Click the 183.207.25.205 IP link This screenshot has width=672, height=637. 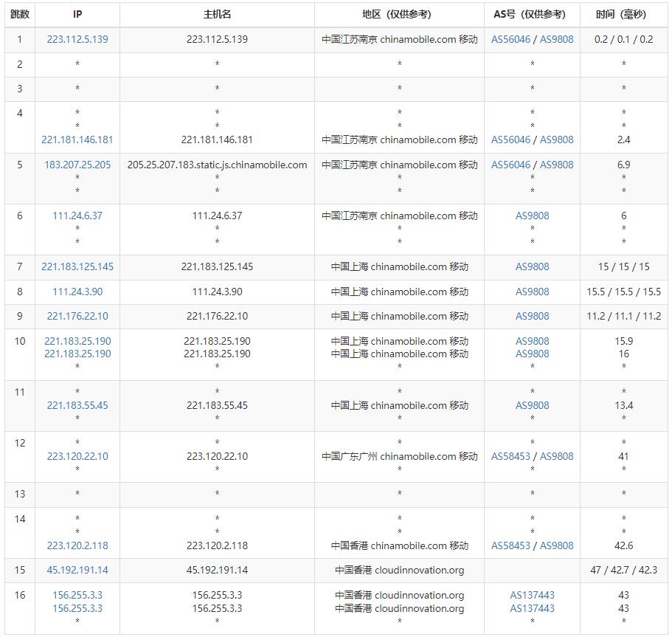click(77, 165)
